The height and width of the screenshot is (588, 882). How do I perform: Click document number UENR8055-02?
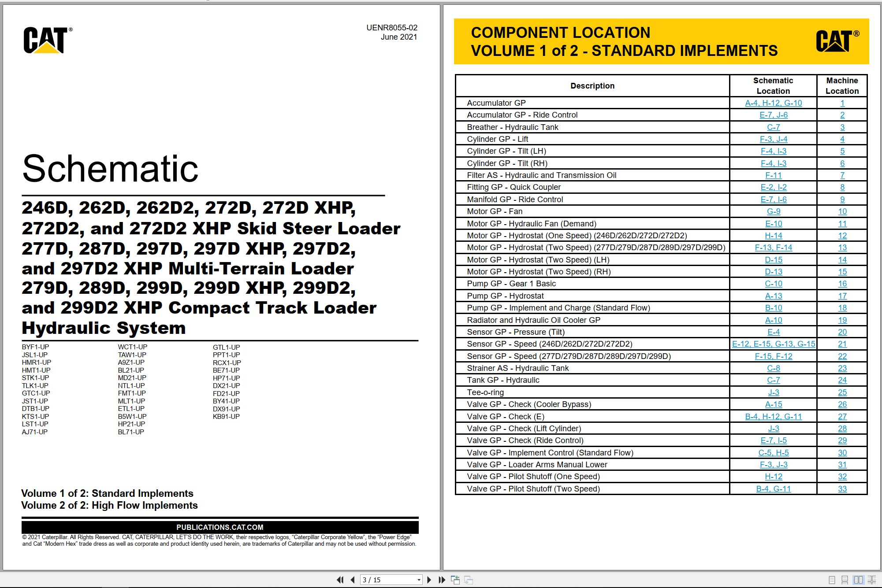[391, 28]
